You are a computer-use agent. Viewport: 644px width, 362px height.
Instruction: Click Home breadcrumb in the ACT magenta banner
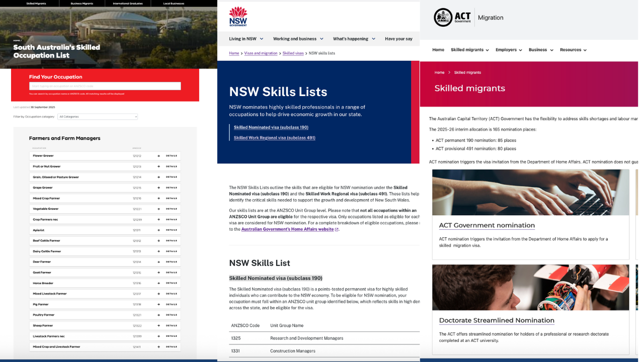(x=439, y=72)
